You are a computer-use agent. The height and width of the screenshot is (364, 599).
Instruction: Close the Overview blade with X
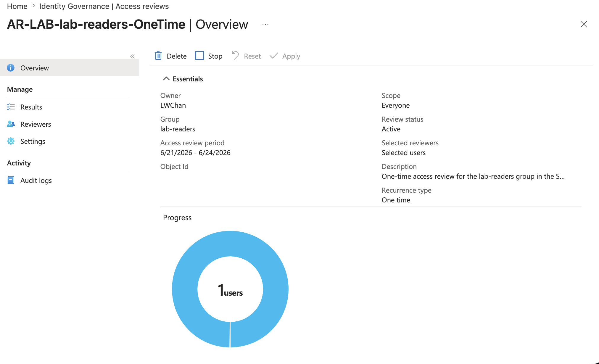pos(584,24)
